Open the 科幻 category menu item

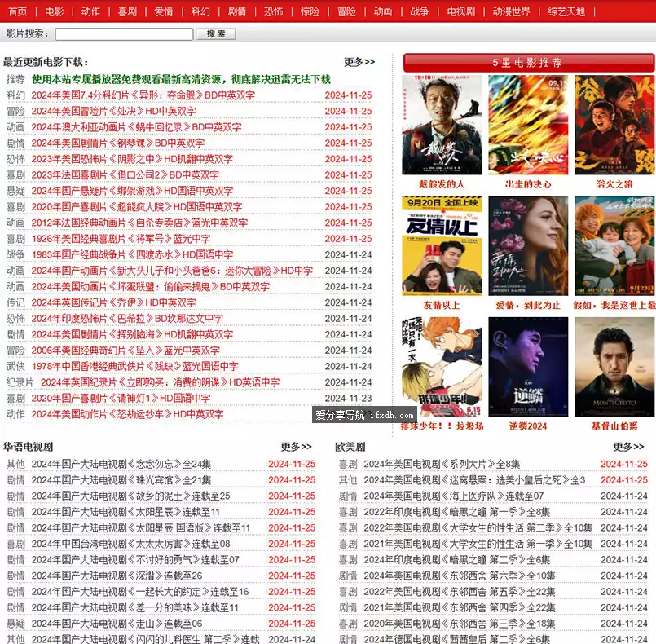(200, 11)
